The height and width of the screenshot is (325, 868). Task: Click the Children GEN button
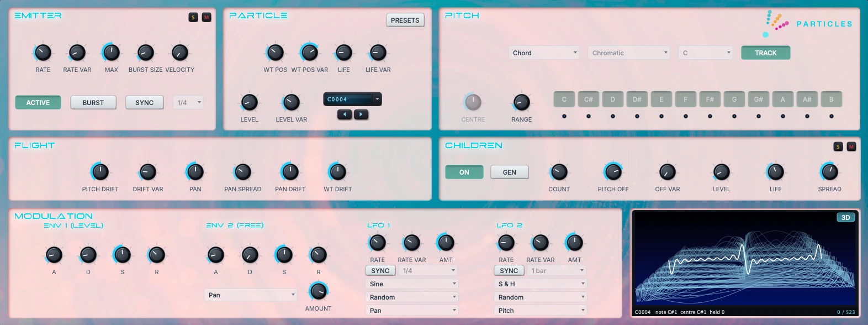(x=510, y=172)
